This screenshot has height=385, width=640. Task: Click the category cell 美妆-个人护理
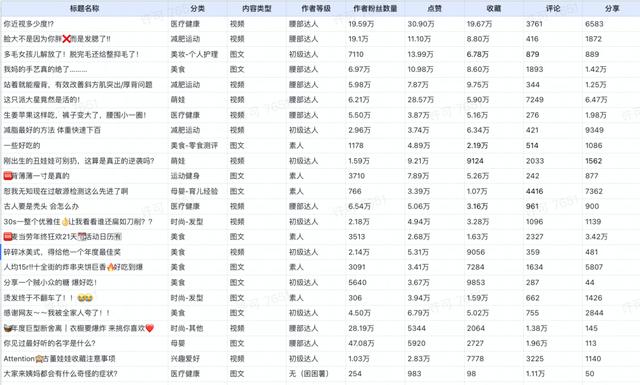[x=194, y=54]
